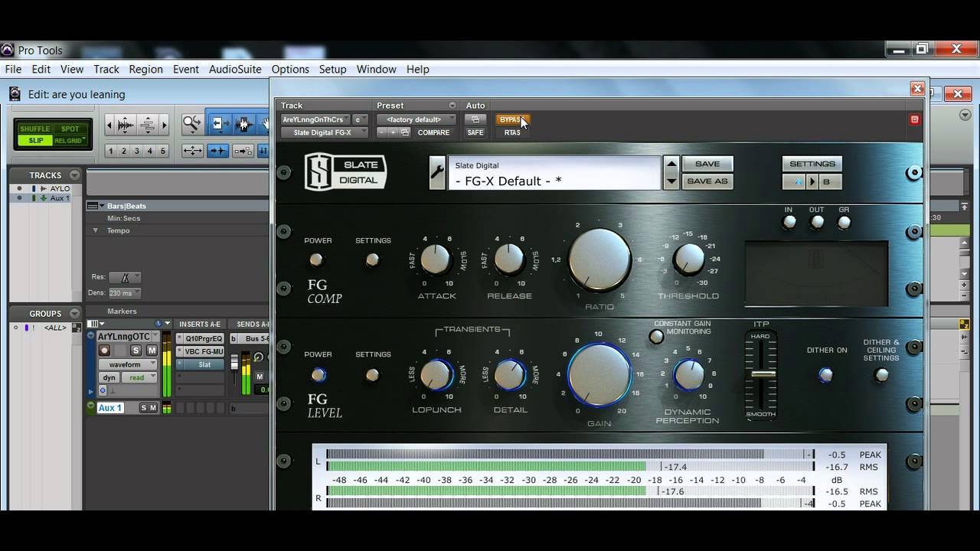Select the Selector waveform tool

tap(244, 124)
